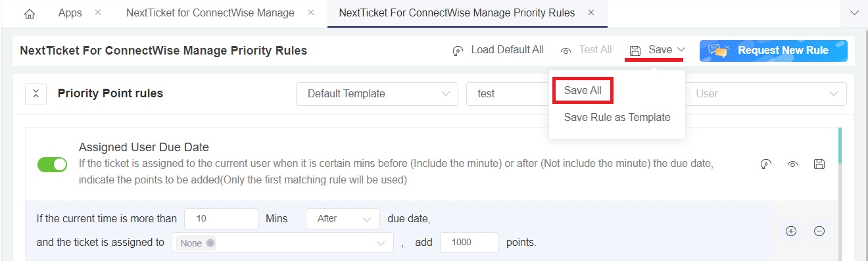Open the Save dropdown
This screenshot has height=261, width=868.
658,50
